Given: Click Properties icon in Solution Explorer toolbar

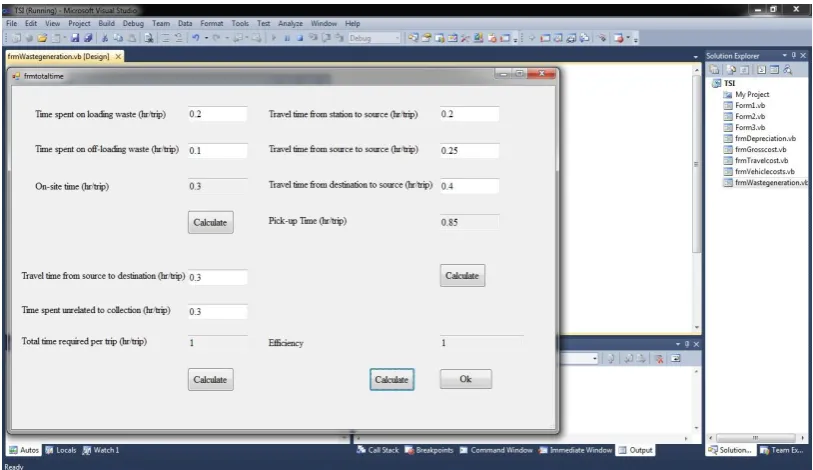Looking at the screenshot, I should 714,70.
